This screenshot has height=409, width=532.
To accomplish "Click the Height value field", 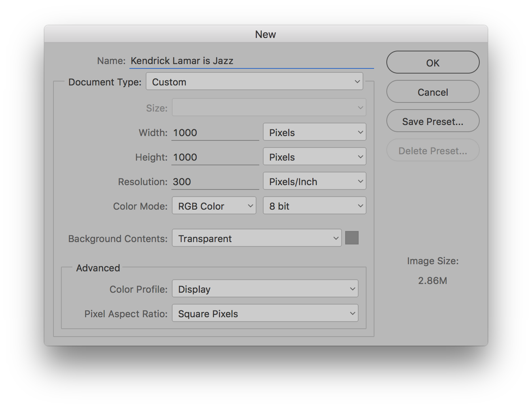I will (215, 157).
